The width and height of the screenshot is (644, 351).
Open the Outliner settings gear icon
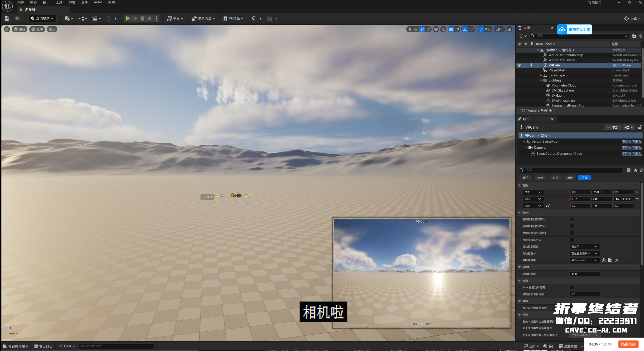(640, 36)
